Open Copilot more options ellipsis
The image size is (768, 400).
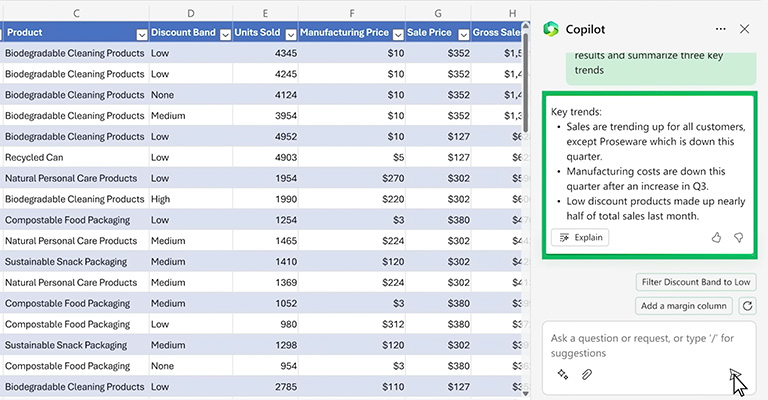point(721,30)
